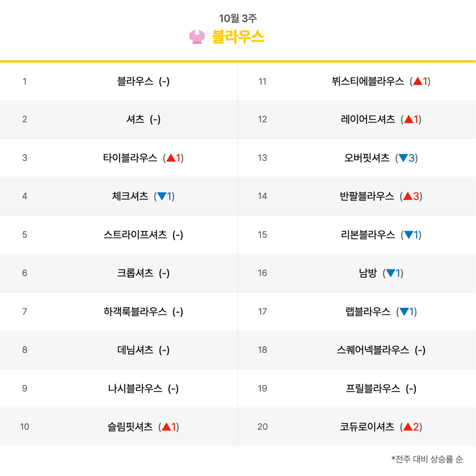The width and height of the screenshot is (476, 476).
Task: Select the 셔츠 keyword at rank 2
Action: coord(135,119)
